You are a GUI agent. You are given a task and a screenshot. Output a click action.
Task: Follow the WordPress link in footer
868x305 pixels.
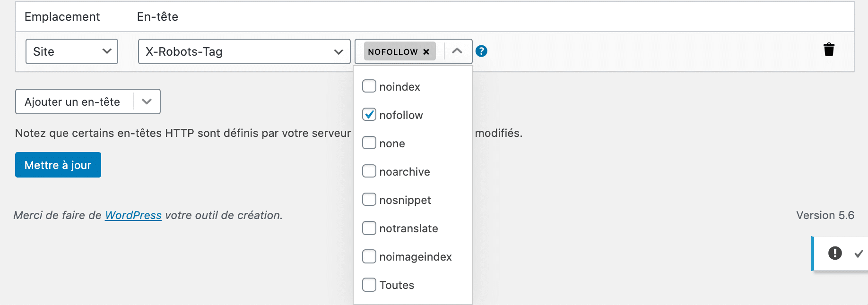(133, 215)
